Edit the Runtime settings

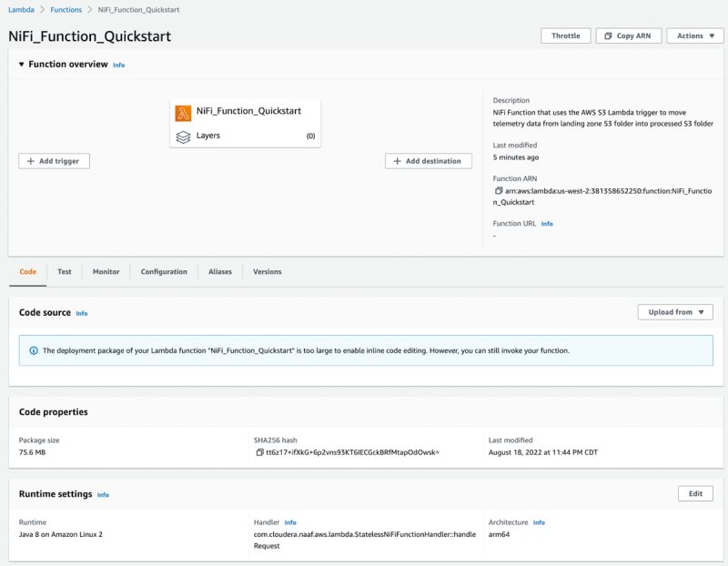point(695,494)
